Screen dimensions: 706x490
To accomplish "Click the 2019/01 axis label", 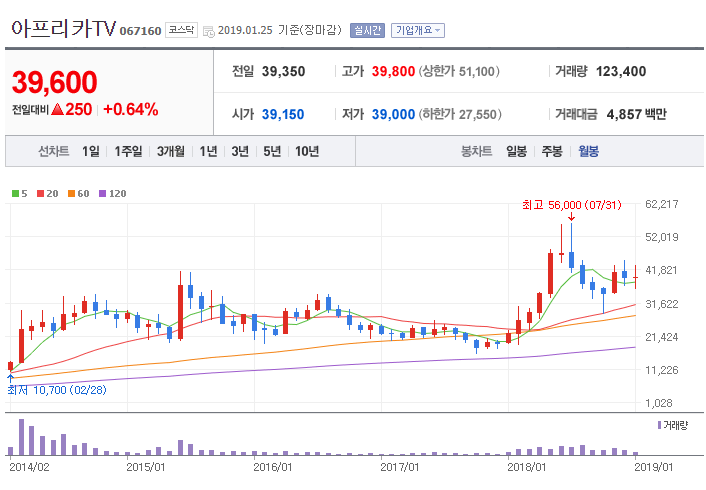I will [653, 467].
